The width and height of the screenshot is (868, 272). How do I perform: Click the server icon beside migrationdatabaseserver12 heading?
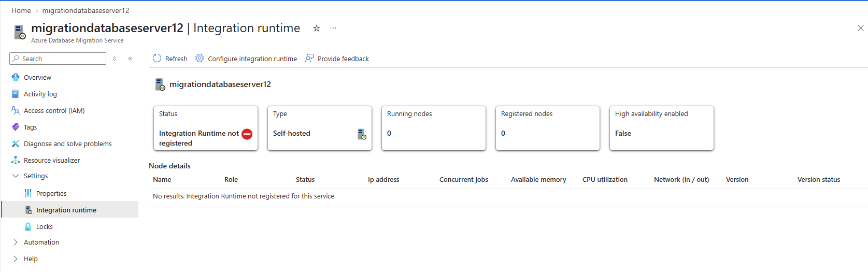pyautogui.click(x=160, y=84)
